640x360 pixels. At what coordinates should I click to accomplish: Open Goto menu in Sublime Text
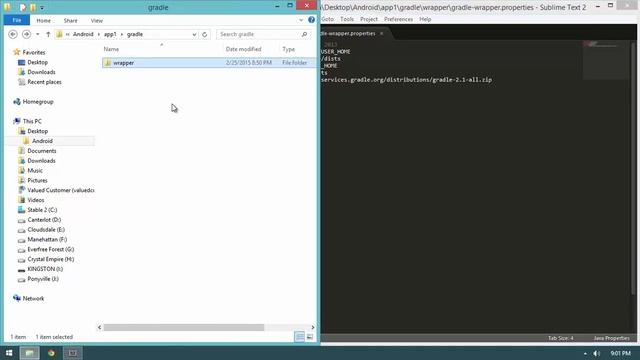(x=327, y=19)
